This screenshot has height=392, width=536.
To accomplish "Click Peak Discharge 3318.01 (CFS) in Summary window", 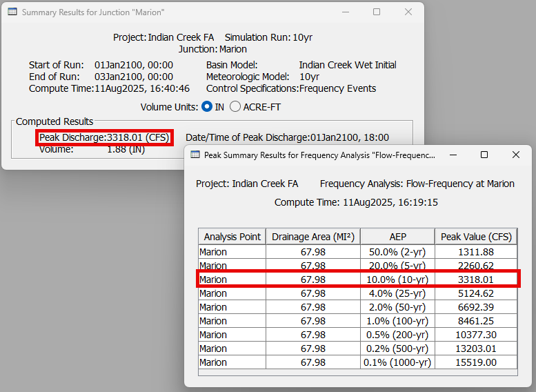I will [104, 137].
